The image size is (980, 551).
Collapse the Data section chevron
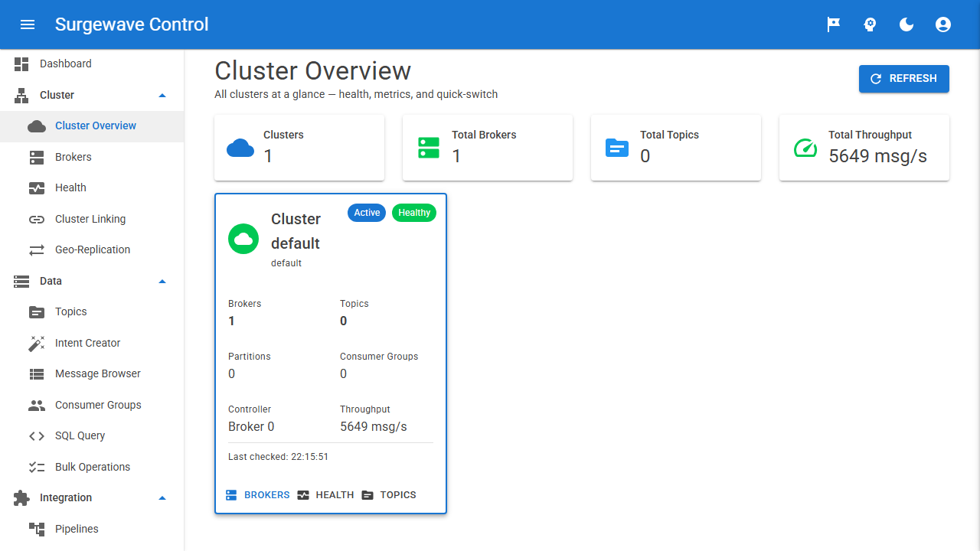click(x=162, y=282)
